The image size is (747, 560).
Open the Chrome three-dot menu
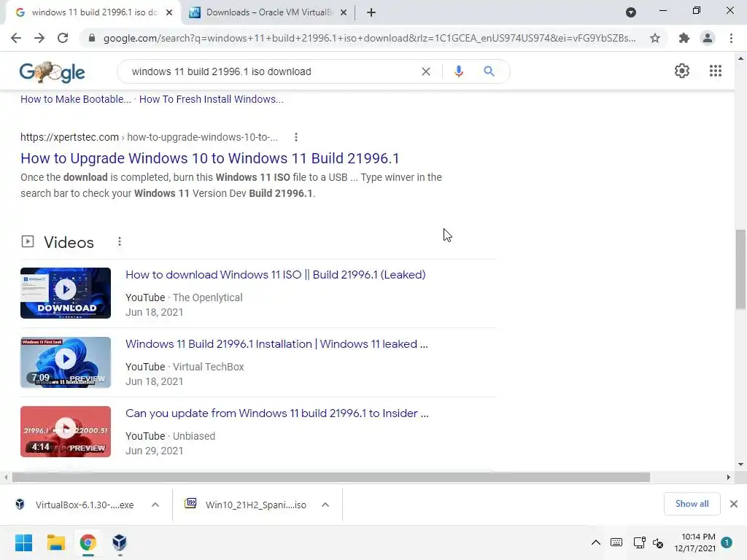click(x=731, y=38)
